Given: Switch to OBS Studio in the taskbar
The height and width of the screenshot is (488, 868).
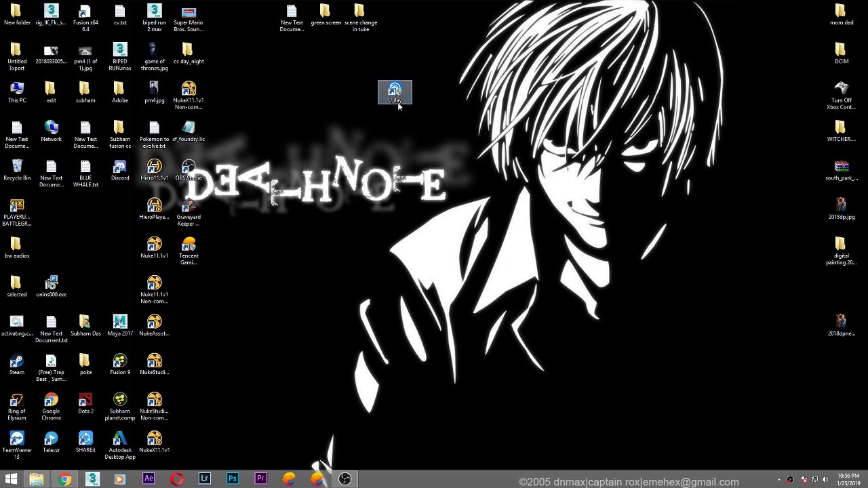Looking at the screenshot, I should click(x=344, y=479).
